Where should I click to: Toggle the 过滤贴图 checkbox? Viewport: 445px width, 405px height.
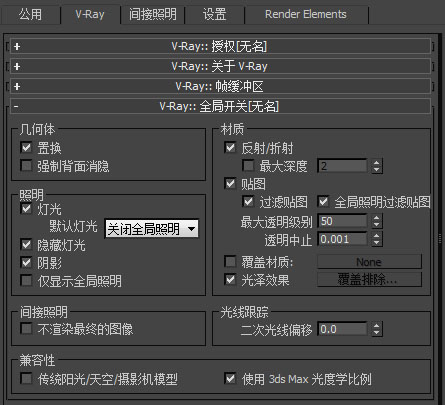tap(248, 201)
